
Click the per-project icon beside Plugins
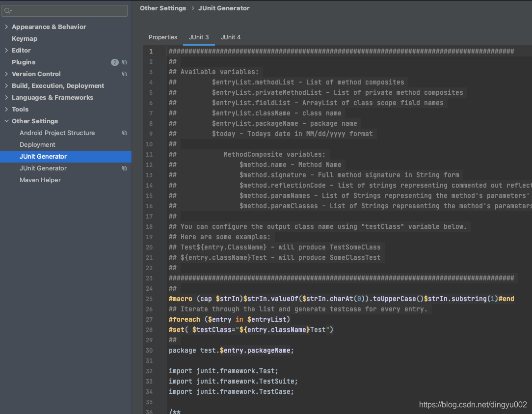click(x=125, y=62)
